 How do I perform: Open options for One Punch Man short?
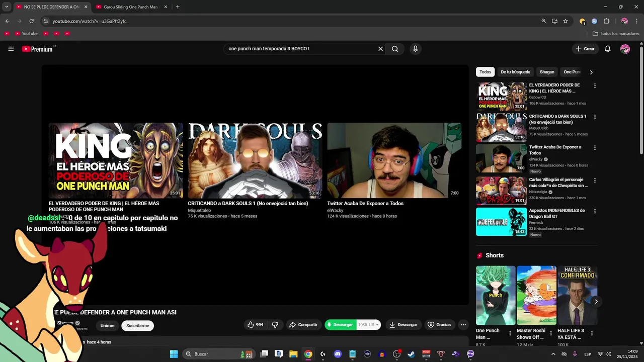coord(510,333)
